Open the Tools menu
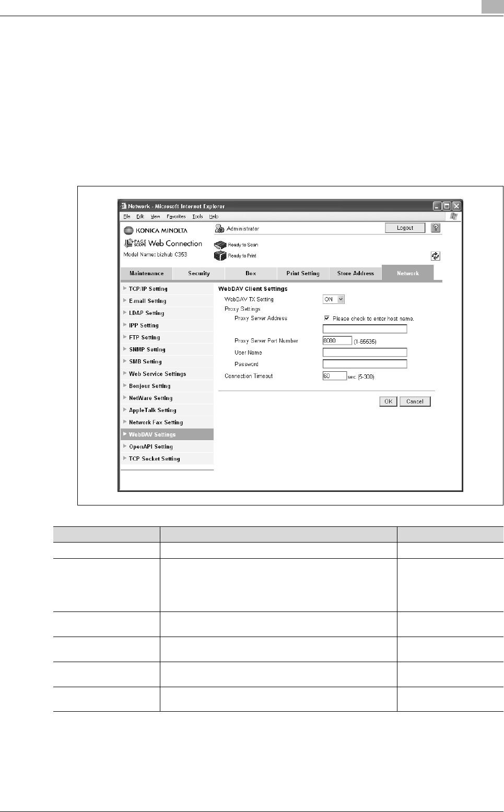Viewport: 504px width, 812px height. point(197,216)
